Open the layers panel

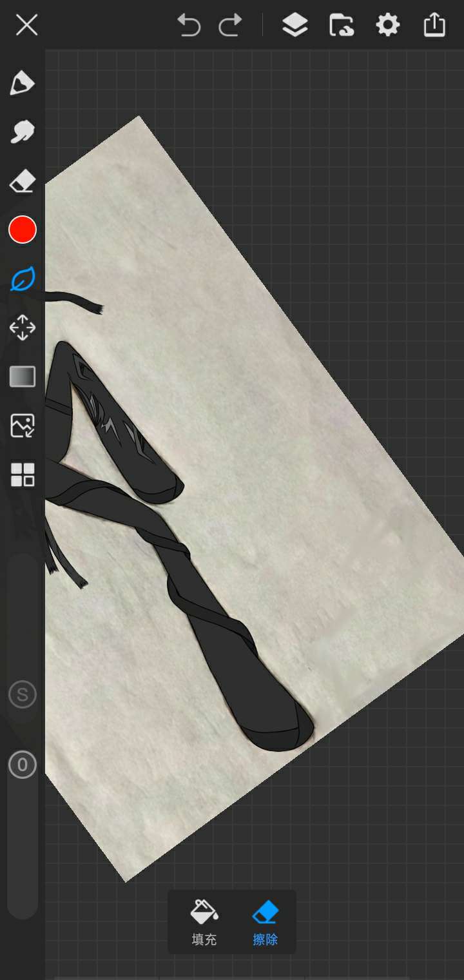(295, 26)
